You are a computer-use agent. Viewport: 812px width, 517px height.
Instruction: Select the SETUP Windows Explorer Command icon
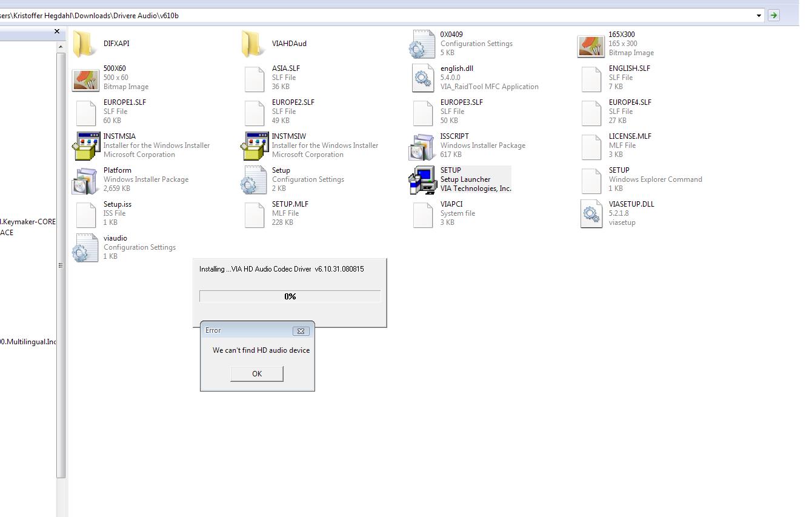tap(591, 180)
